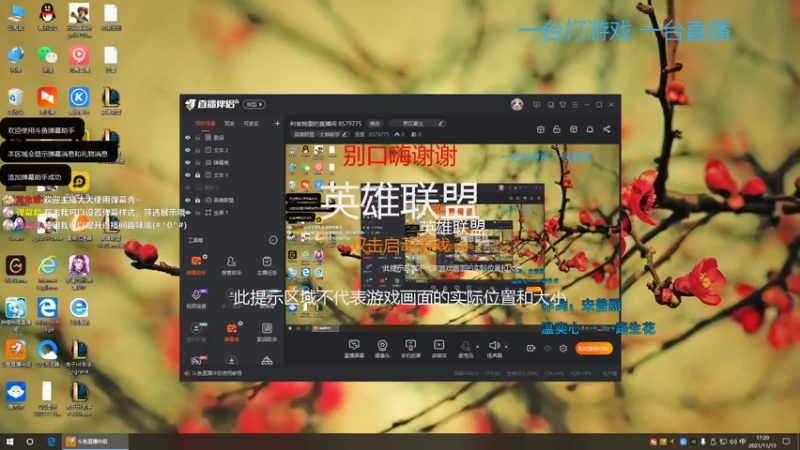Click the notification bell icon in 直播伴侣

point(590,130)
